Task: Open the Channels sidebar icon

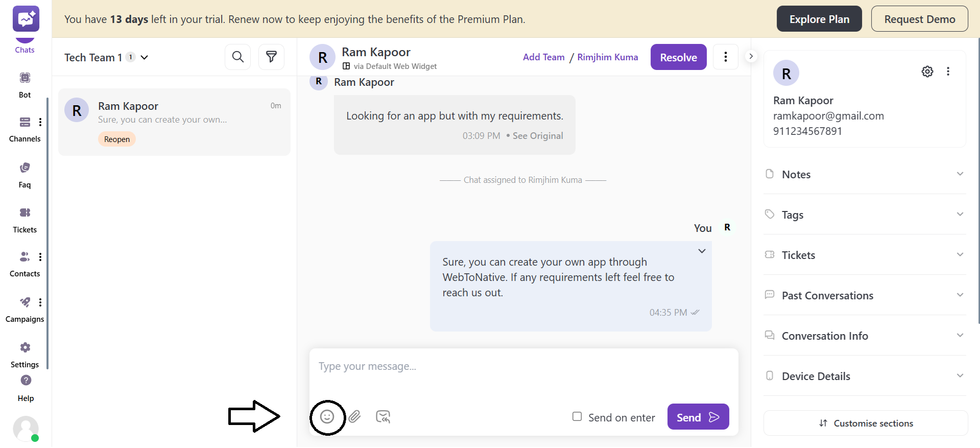Action: coord(25,122)
